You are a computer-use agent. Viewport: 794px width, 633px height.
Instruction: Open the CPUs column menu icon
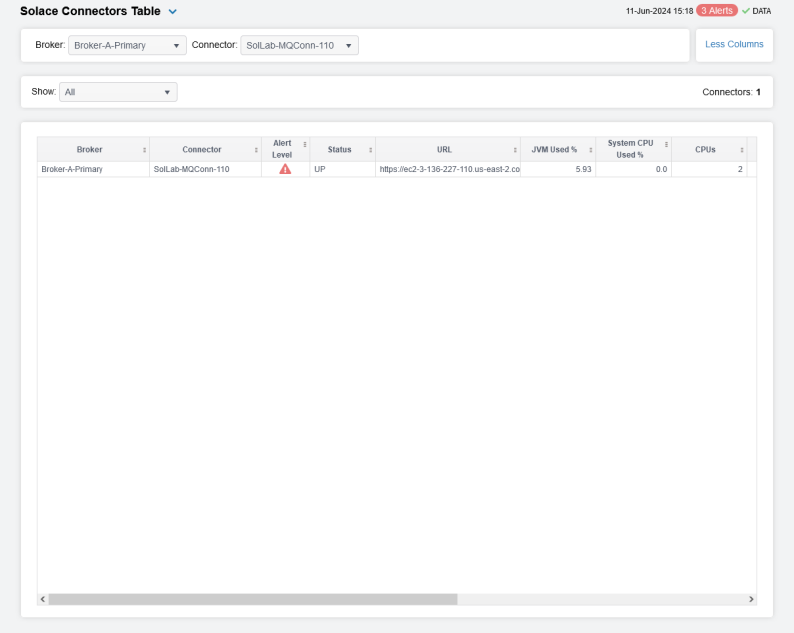point(742,150)
